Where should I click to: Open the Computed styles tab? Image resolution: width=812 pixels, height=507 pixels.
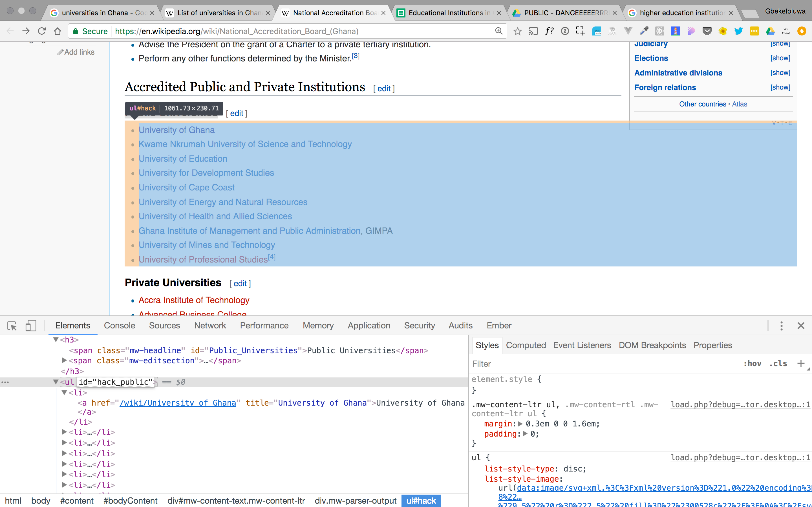pos(526,345)
